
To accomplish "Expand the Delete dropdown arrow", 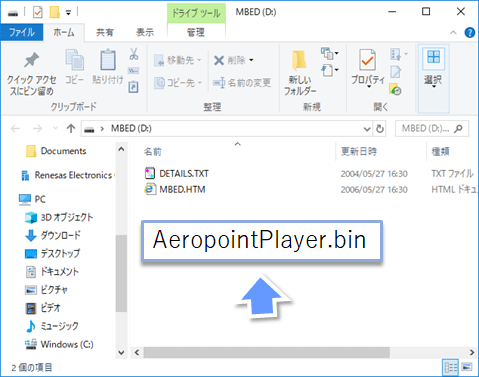I will tap(251, 60).
